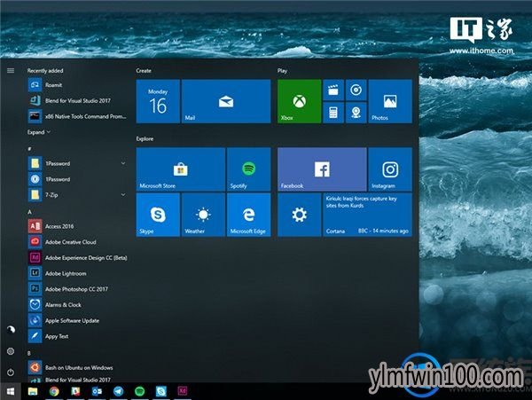Image resolution: width=532 pixels, height=400 pixels.
Task: Open Blend for Visual Studio 2017 under Recently added
Action: [77, 100]
